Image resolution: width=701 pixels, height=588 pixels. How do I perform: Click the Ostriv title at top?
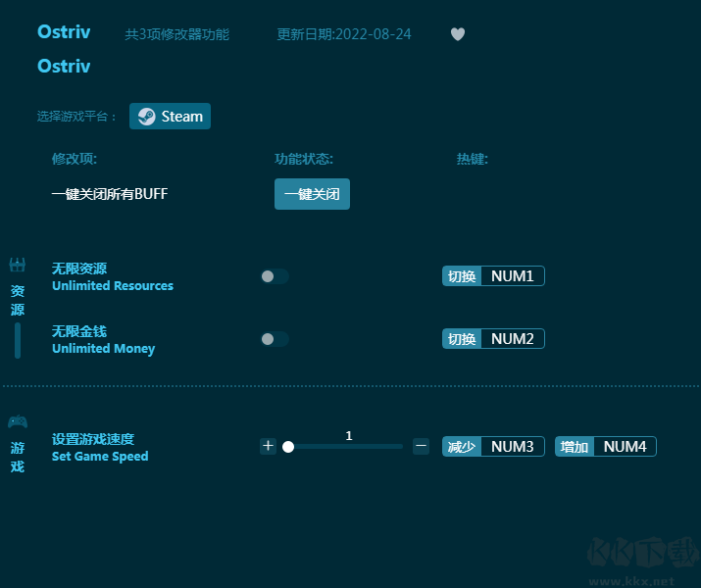64,31
